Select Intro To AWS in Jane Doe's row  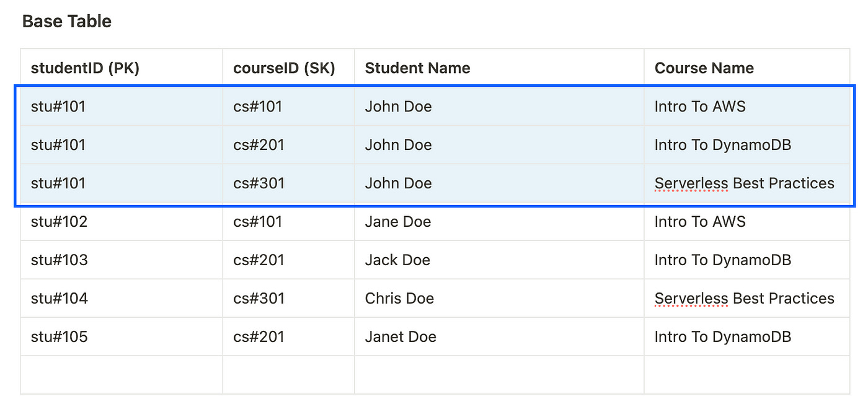pyautogui.click(x=700, y=222)
